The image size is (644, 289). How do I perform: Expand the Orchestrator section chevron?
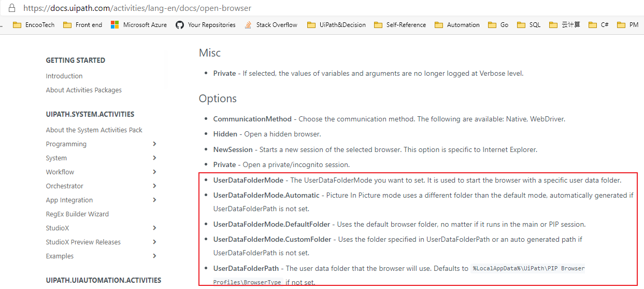(154, 186)
